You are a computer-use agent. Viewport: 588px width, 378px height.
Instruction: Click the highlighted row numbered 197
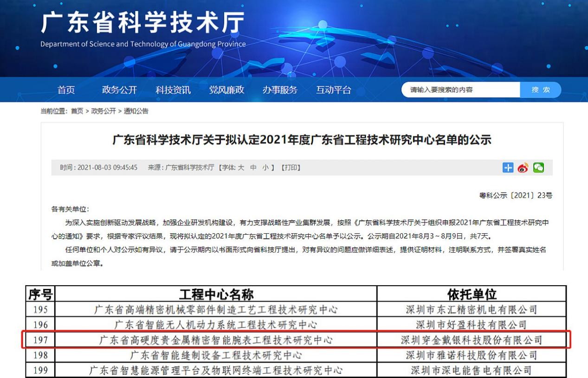click(x=297, y=340)
